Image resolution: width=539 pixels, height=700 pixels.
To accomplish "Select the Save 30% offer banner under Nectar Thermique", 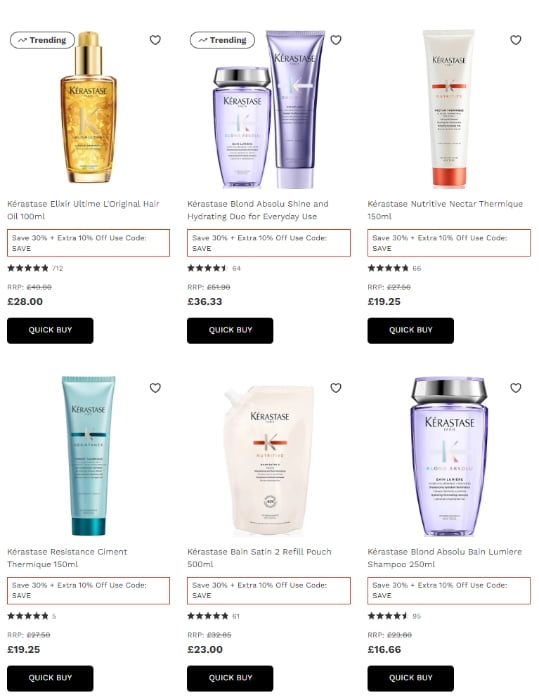I will pos(449,243).
